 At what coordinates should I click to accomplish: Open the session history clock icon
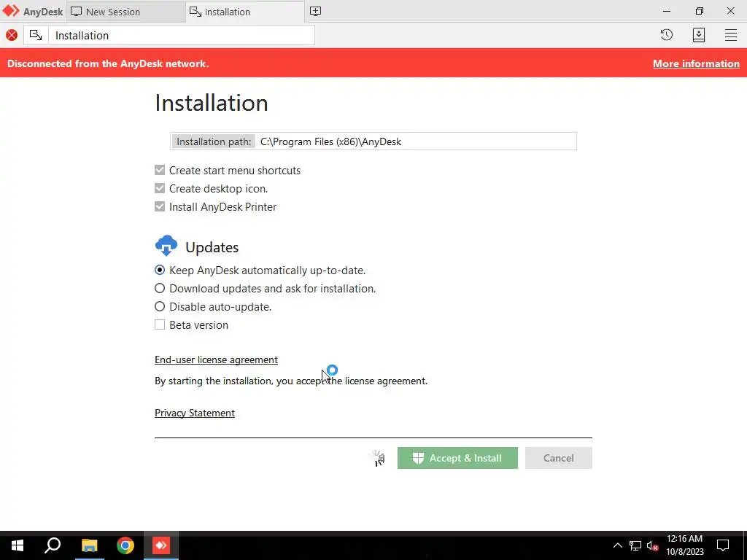tap(667, 35)
